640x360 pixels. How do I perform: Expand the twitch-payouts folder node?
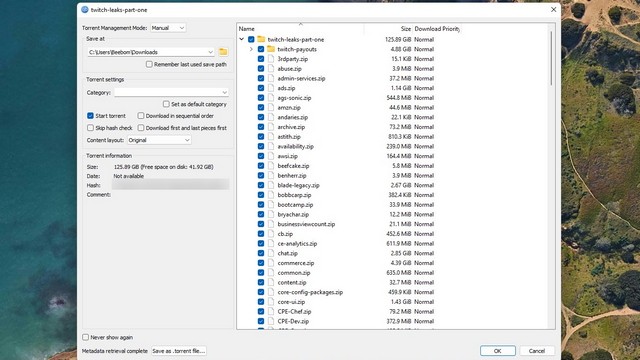(251, 49)
